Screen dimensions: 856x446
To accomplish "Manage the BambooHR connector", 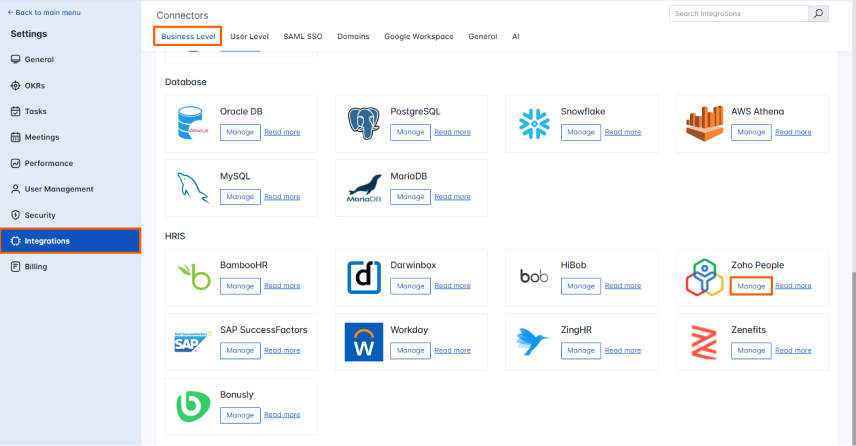I will [x=240, y=286].
